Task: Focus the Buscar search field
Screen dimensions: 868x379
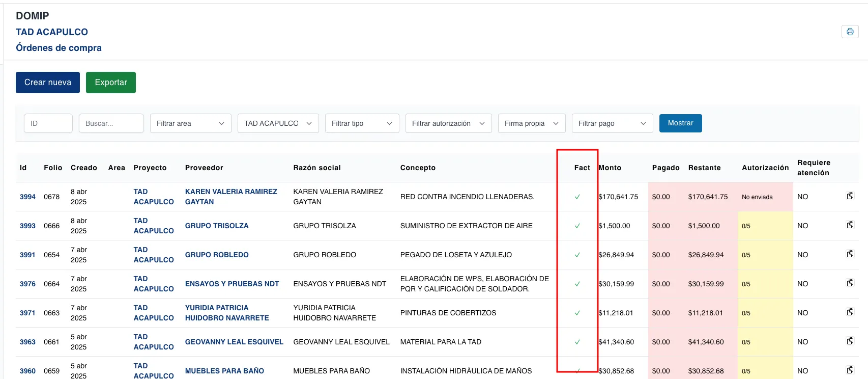Action: pyautogui.click(x=111, y=123)
